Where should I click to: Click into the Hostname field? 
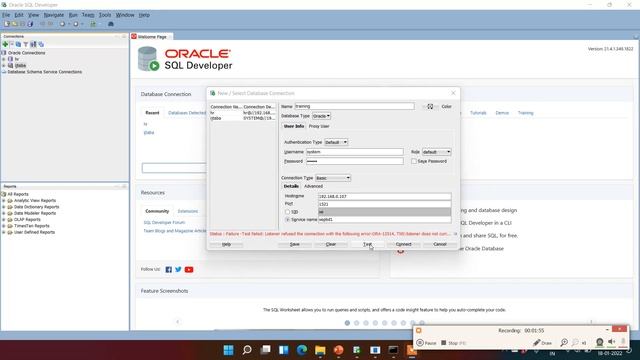click(384, 196)
